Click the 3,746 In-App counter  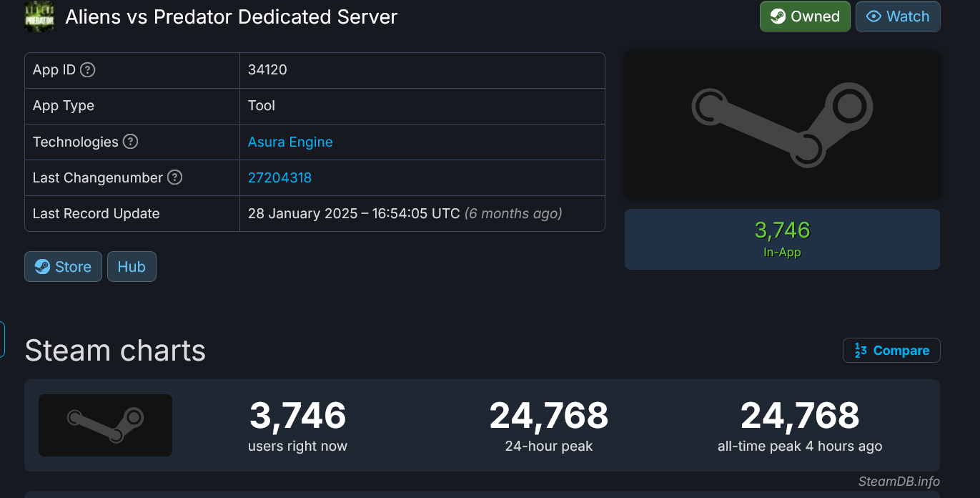(782, 239)
